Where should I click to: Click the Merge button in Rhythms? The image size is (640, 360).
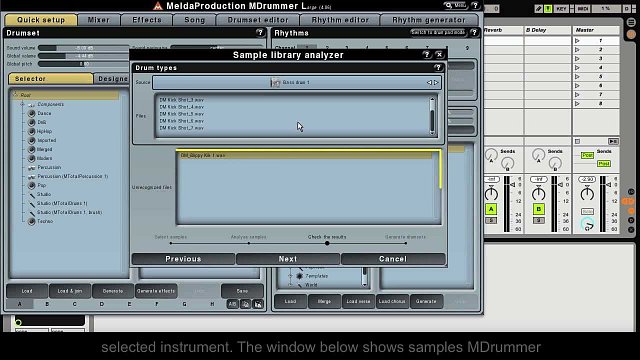324,301
